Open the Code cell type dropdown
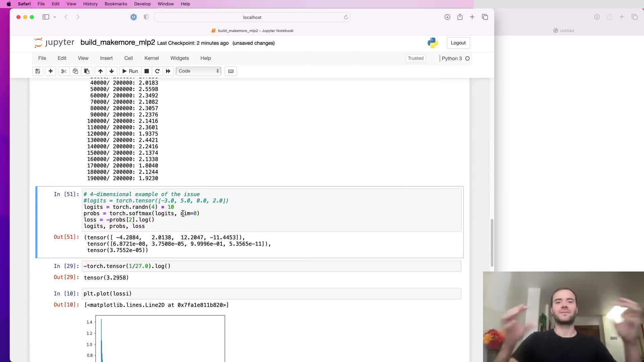 (199, 71)
